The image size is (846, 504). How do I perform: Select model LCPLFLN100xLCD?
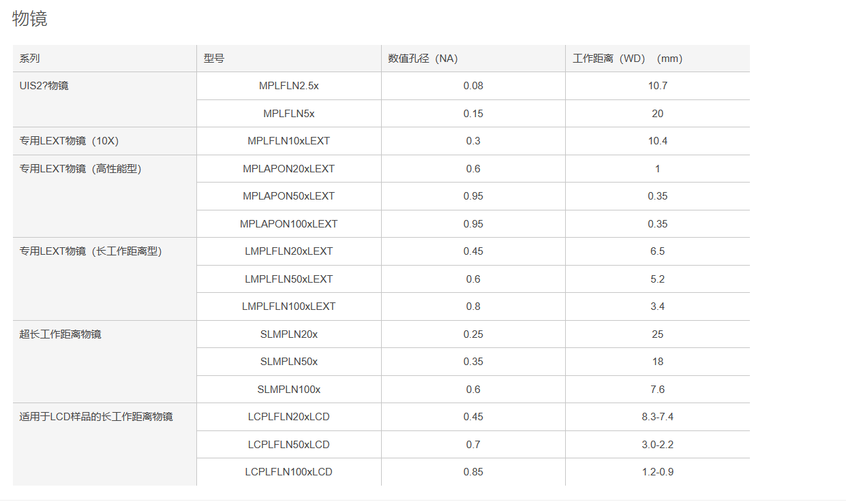click(289, 472)
